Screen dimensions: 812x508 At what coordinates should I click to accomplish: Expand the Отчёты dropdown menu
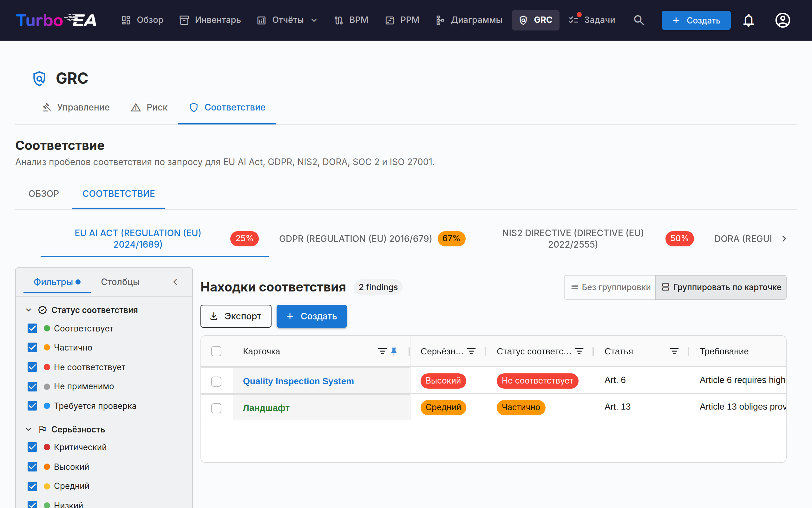point(287,20)
